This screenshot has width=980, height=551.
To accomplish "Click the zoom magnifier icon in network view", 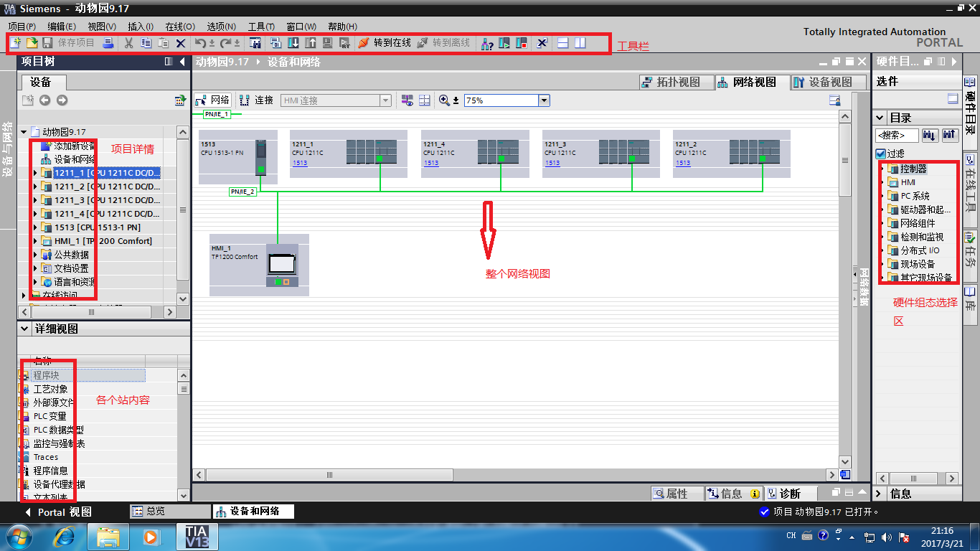I will tap(444, 100).
